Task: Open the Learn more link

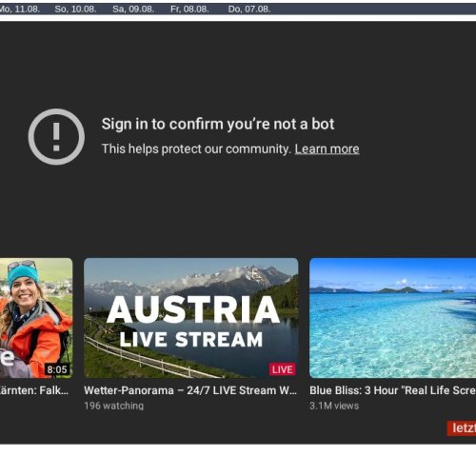Action: 327,149
